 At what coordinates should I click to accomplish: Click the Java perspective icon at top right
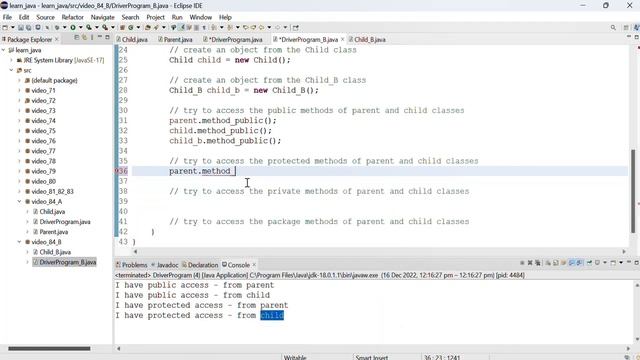point(636,27)
